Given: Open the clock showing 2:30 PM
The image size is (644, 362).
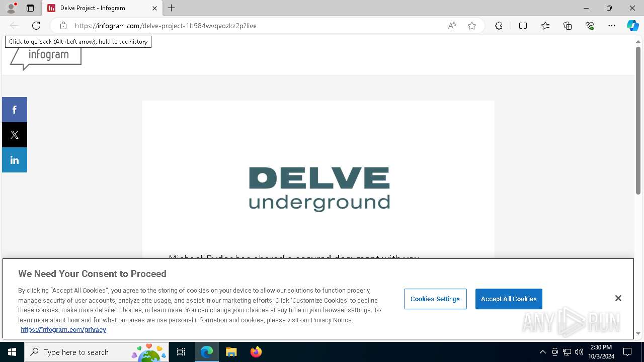Looking at the screenshot, I should [601, 352].
